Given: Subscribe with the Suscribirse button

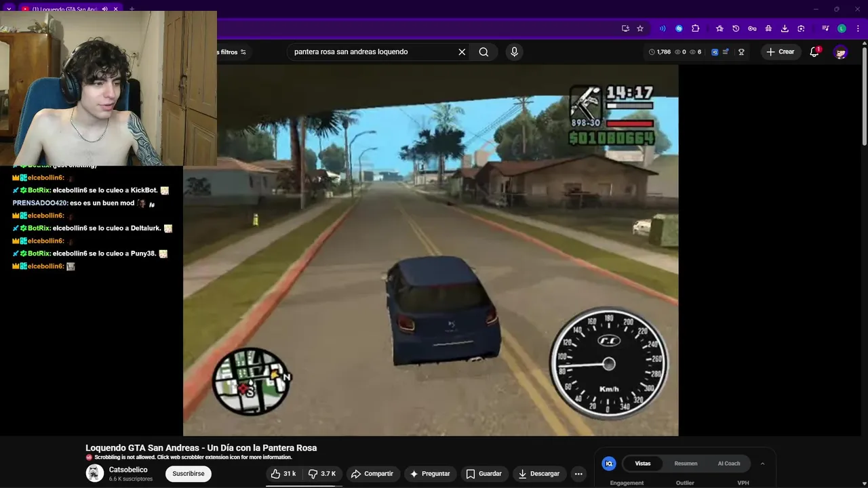Looking at the screenshot, I should tap(189, 474).
